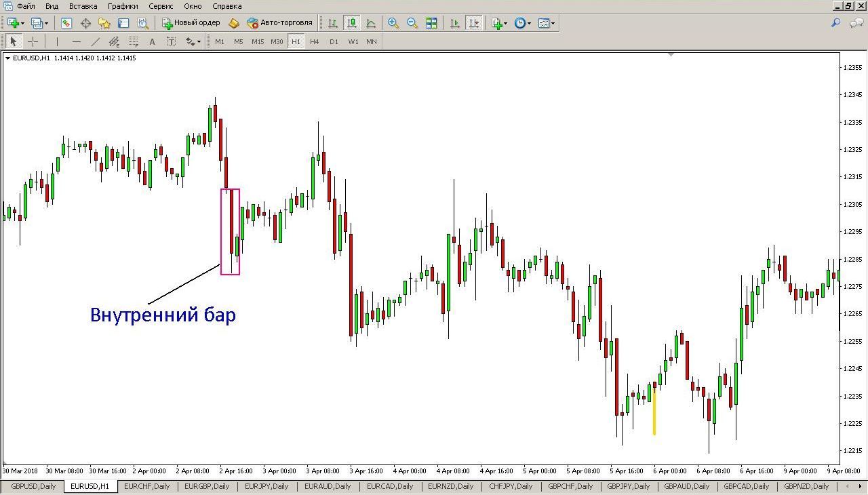This screenshot has height=495, width=868.
Task: Select the Text Label tool
Action: click(171, 41)
